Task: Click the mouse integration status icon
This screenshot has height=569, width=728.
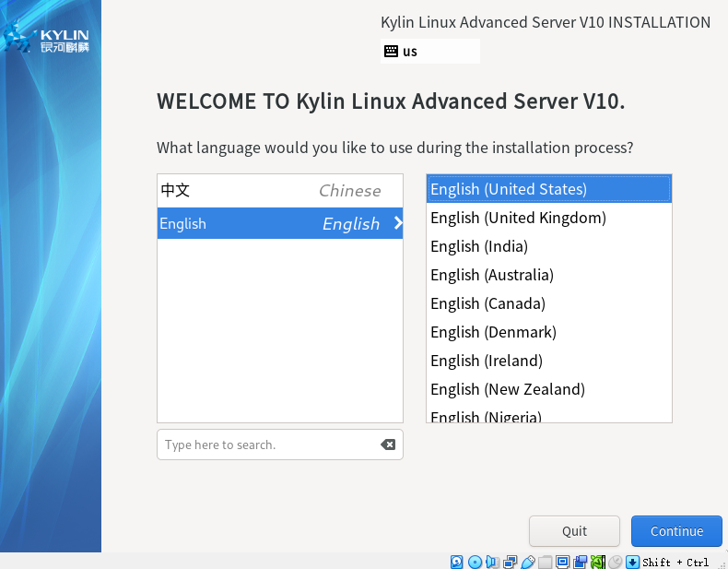Action: (x=616, y=562)
